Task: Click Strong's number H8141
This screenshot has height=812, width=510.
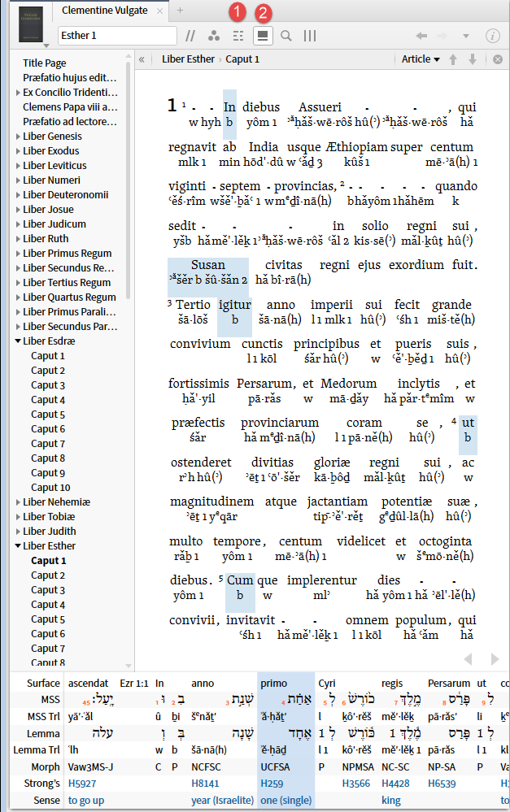Action: 205,784
